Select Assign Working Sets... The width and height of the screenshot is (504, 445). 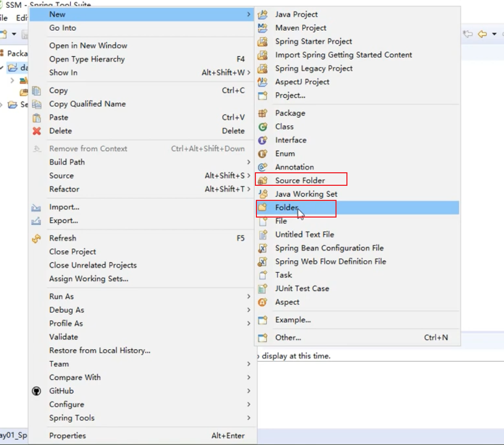point(141,279)
